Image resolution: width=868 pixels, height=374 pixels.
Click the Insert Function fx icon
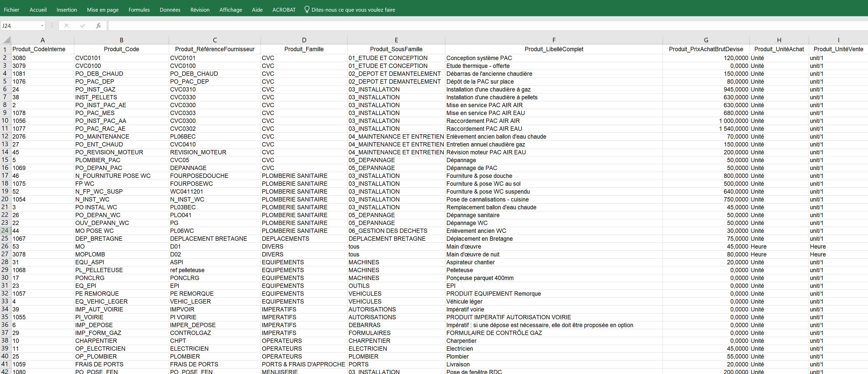[x=98, y=26]
